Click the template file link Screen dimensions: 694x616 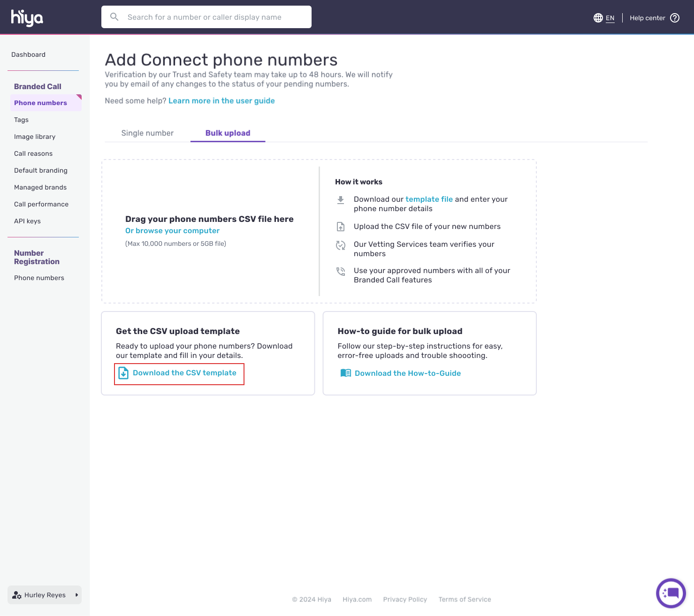(429, 199)
